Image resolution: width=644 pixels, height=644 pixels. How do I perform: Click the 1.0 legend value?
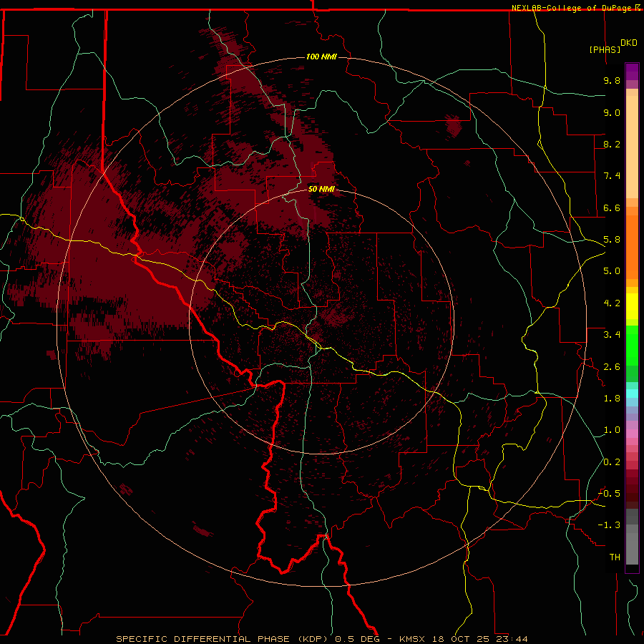pos(612,430)
